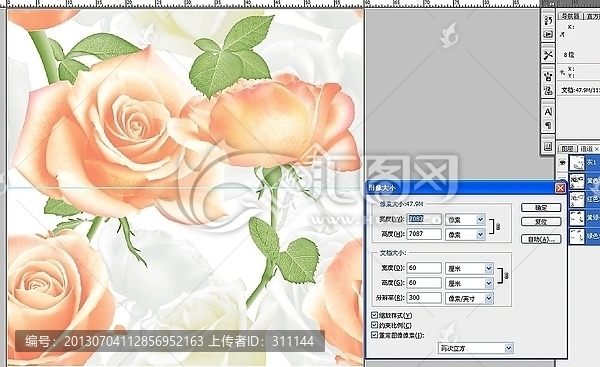Click the crosshair XY icon in Info panel
600x367 pixels.
(x=562, y=72)
